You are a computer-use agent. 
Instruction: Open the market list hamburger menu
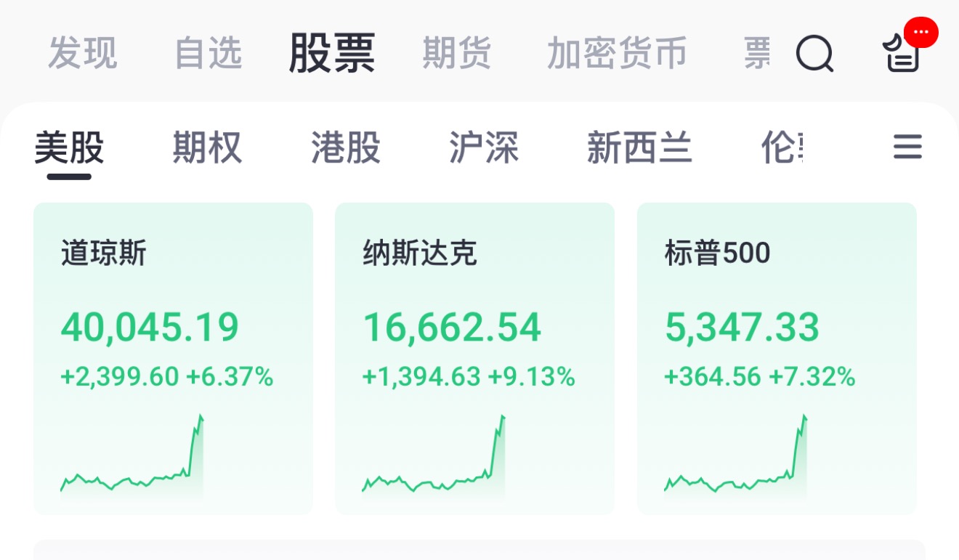907,147
